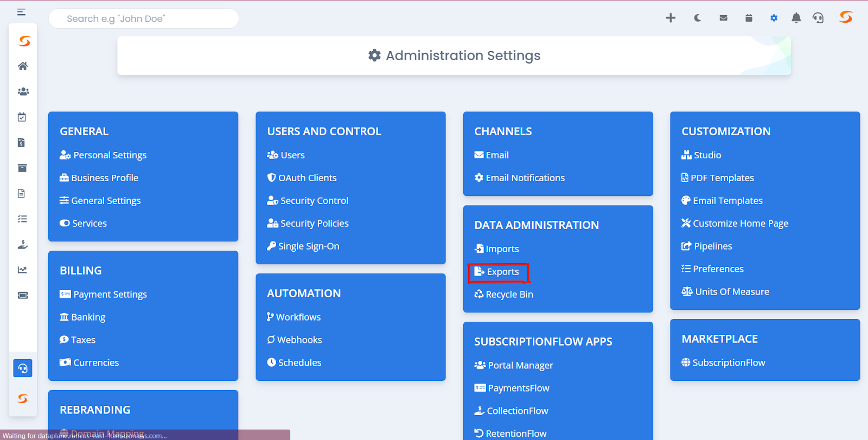
Task: Open Banking under Billing
Action: (82, 317)
